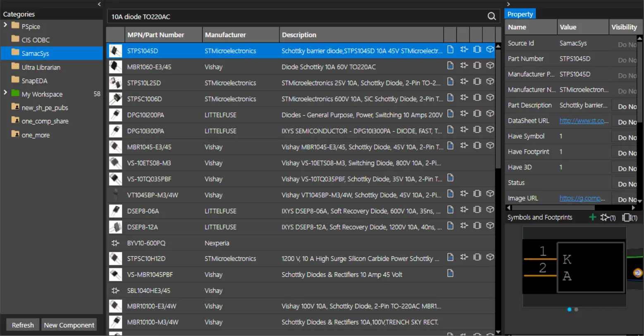This screenshot has height=336, width=644.
Task: Click symbol icon for DPG10I300PA row
Action: [x=464, y=129]
